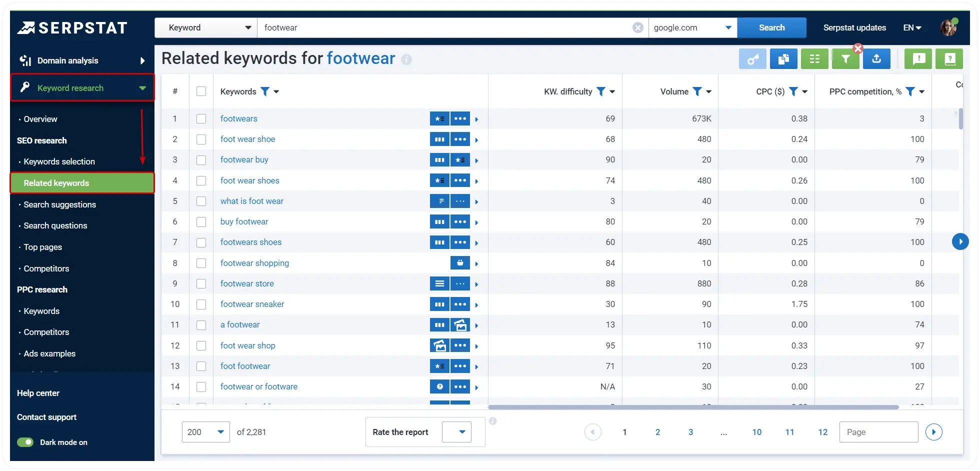
Task: Click question icon in footwear or footware row
Action: point(439,386)
